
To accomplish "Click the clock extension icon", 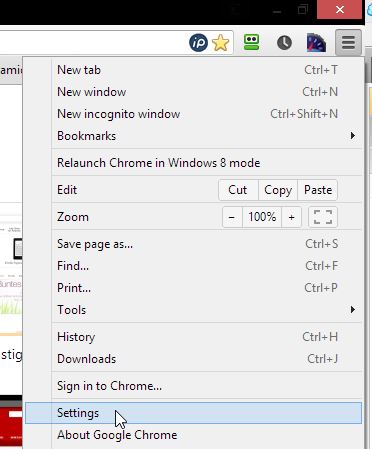I will 284,43.
